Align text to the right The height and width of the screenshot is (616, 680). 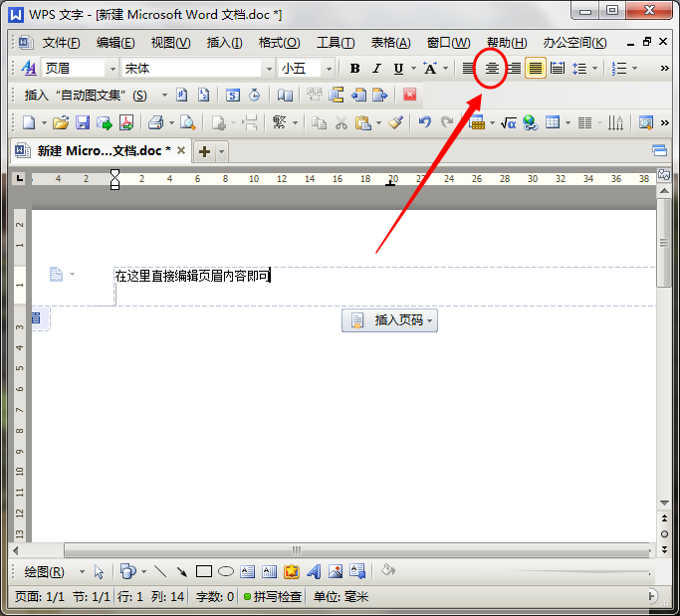(x=514, y=69)
